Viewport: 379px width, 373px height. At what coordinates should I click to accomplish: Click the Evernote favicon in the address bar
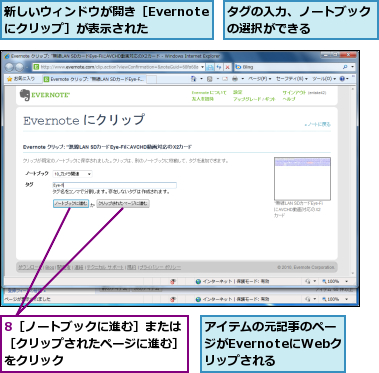(36, 67)
